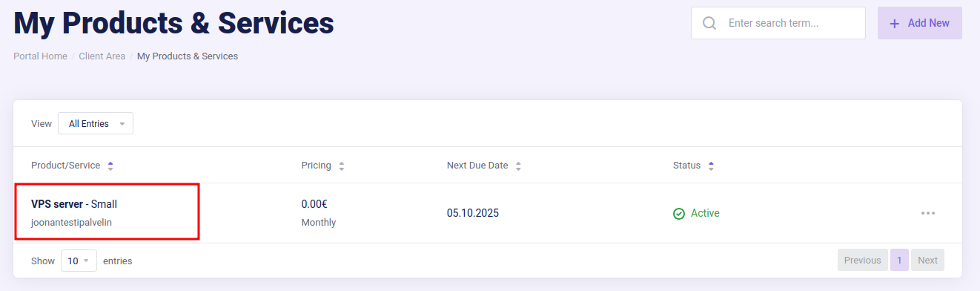Open the All Entries view dropdown
The height and width of the screenshot is (291, 980).
96,123
